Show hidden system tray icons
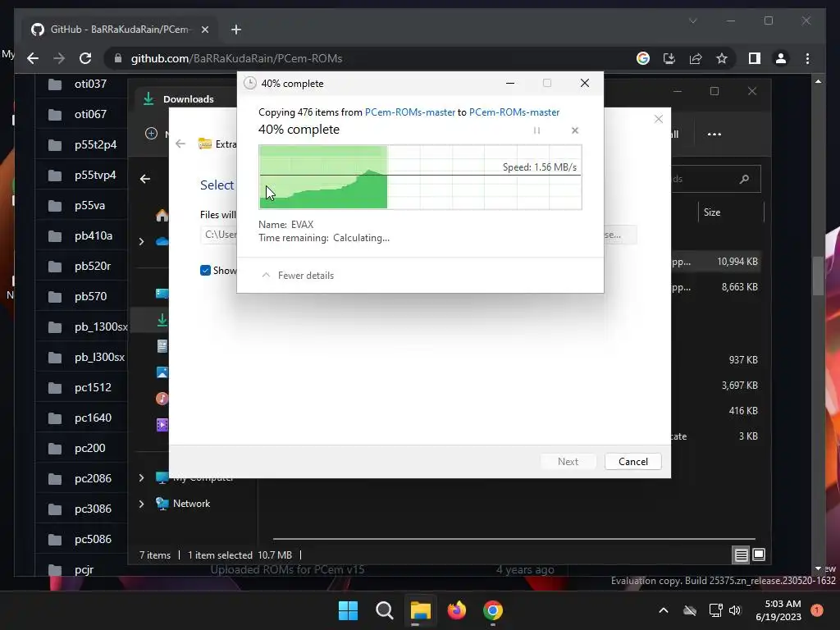This screenshot has height=630, width=840. [663, 610]
